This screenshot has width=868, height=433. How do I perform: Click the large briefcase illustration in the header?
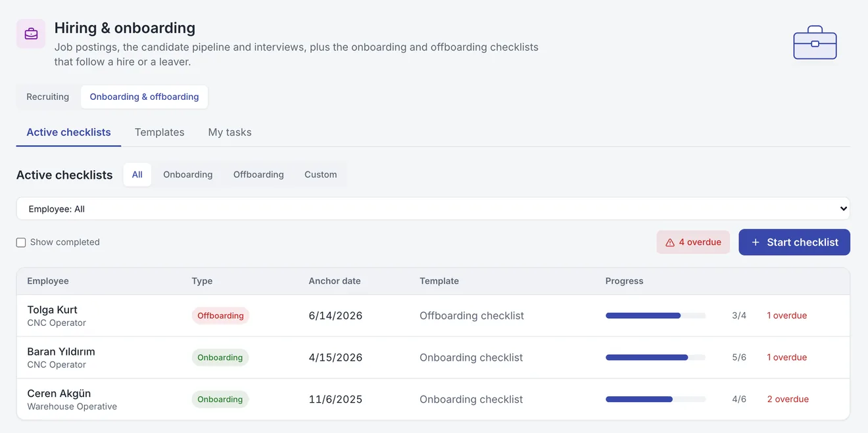coord(815,43)
